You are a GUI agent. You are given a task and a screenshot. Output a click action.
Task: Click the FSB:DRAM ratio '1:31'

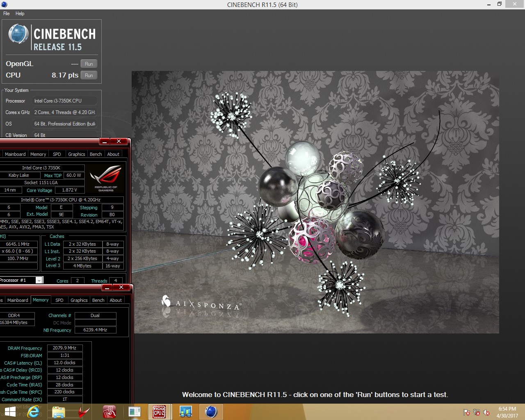click(x=65, y=355)
